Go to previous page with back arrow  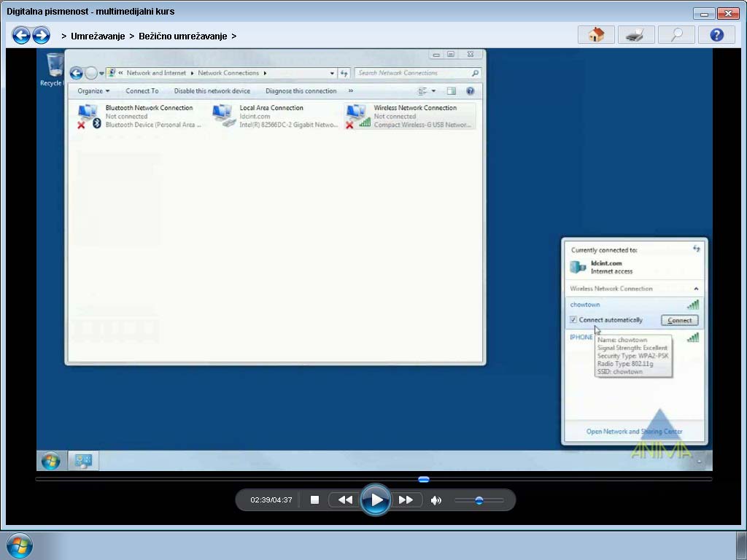coord(21,35)
